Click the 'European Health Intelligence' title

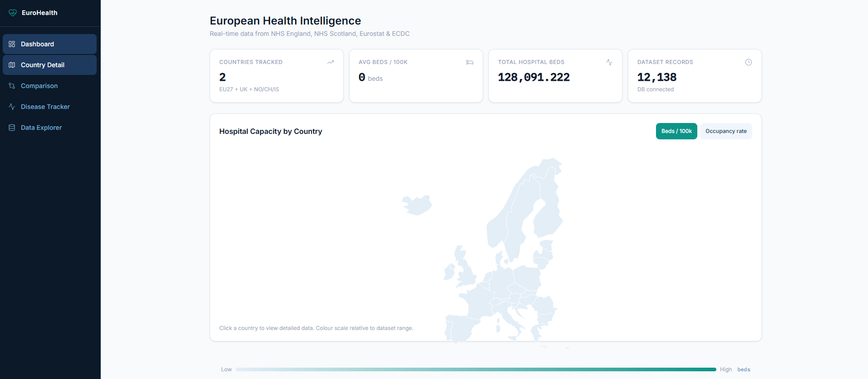(285, 21)
